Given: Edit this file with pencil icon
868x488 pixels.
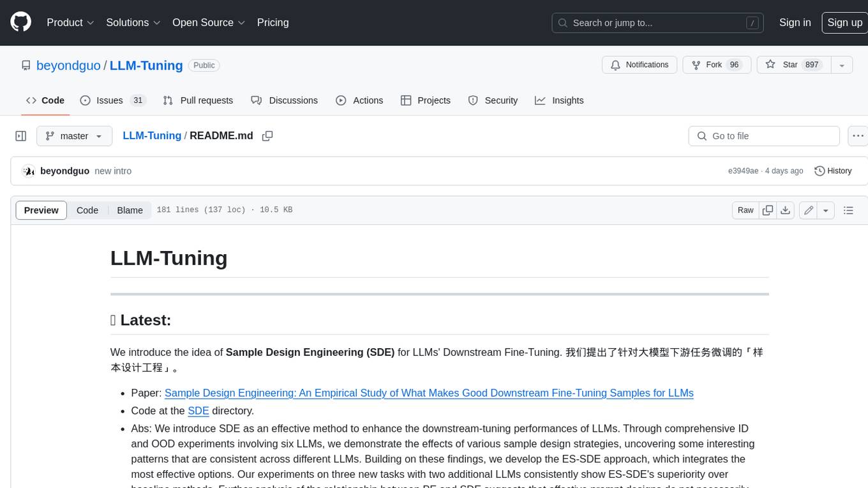Looking at the screenshot, I should pos(809,210).
